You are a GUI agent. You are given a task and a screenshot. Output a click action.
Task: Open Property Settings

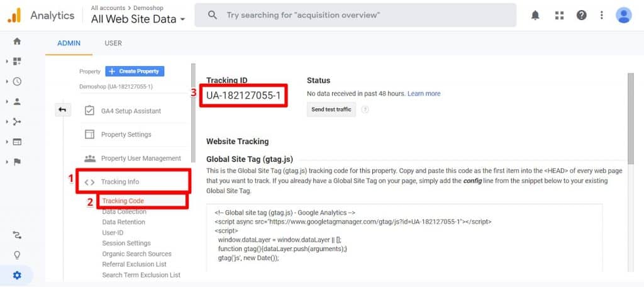click(x=126, y=135)
